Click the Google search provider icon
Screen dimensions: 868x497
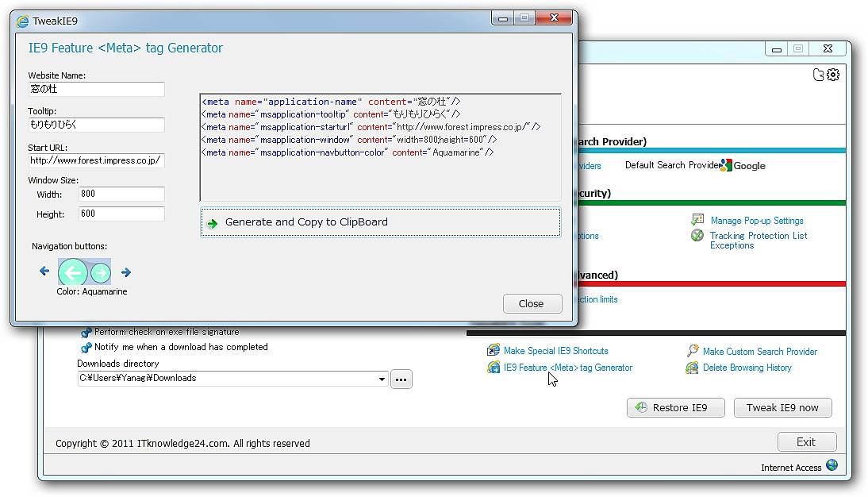click(x=726, y=165)
